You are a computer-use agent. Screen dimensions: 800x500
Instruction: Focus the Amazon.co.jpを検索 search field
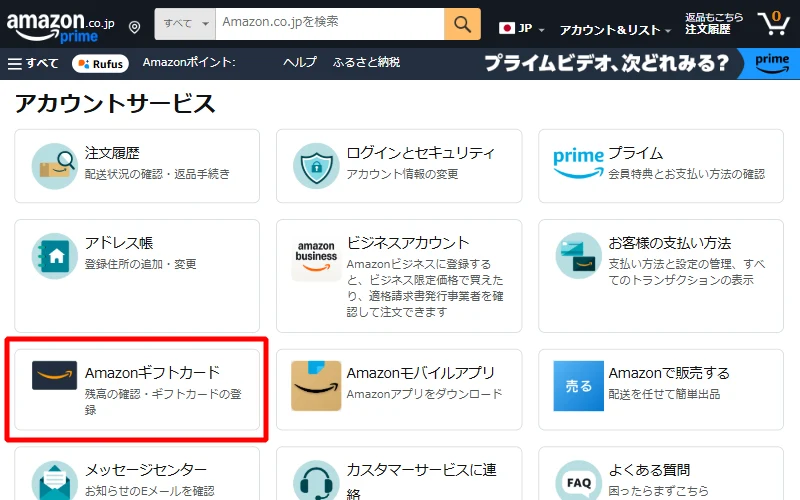(330, 24)
